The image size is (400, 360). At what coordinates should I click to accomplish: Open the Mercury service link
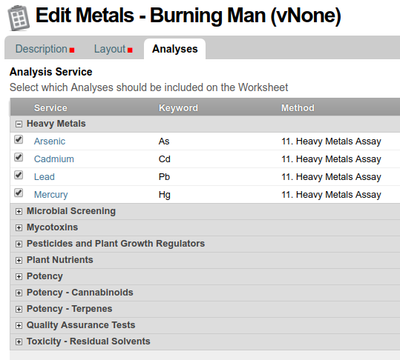(51, 195)
